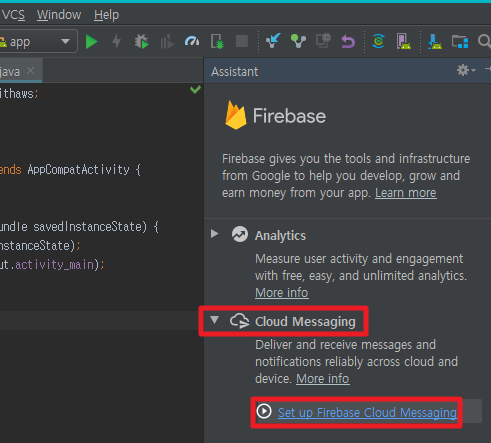Expand the Analytics section arrow
This screenshot has width=491, height=443.
coord(215,234)
